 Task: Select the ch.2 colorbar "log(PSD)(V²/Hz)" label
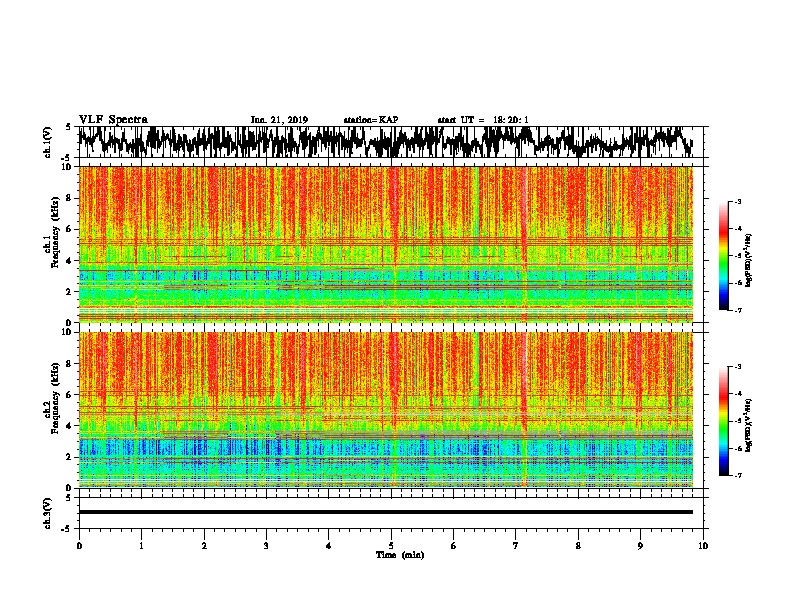click(748, 425)
